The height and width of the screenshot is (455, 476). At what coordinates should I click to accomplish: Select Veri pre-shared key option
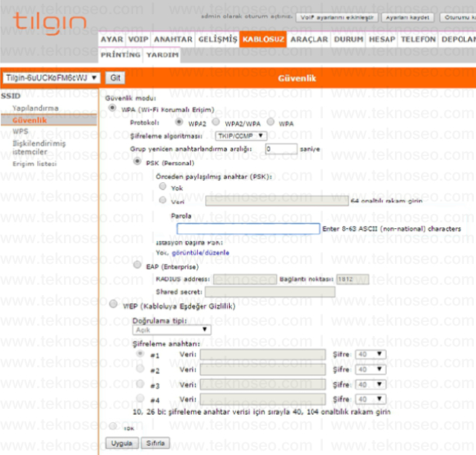tap(163, 200)
